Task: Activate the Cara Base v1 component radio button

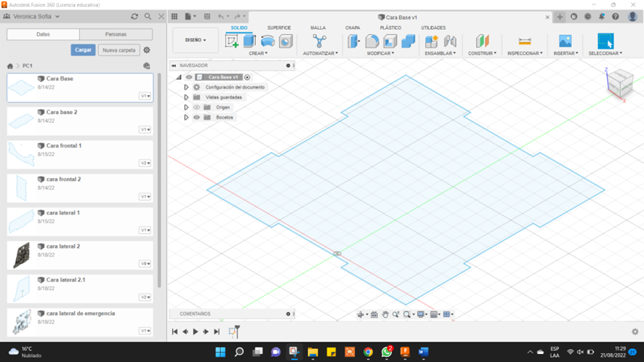Action: (x=247, y=77)
